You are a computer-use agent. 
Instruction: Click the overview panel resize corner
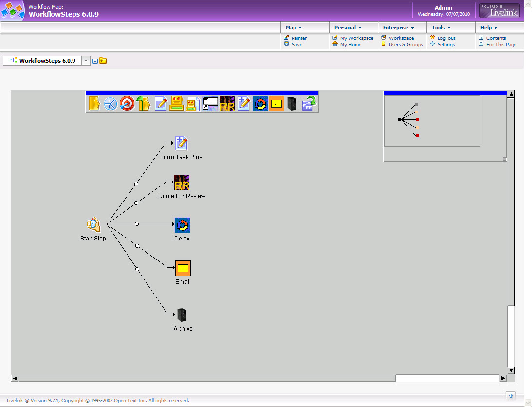505,159
